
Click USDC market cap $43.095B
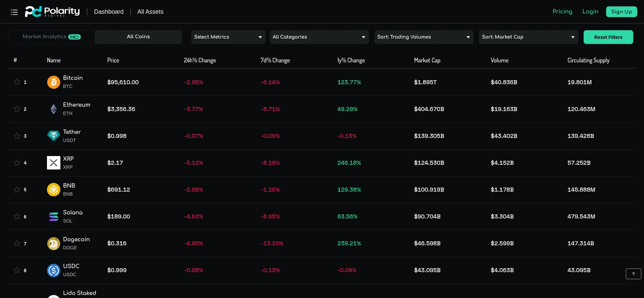pos(427,270)
